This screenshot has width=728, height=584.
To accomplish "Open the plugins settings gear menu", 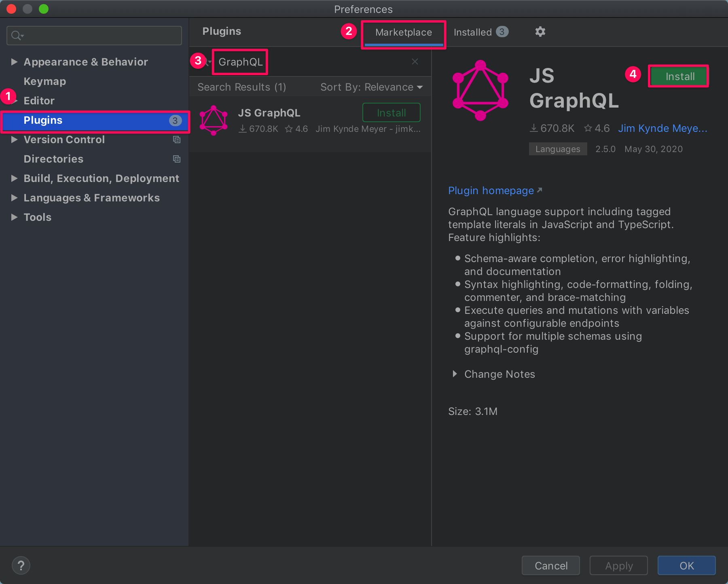I will coord(540,32).
